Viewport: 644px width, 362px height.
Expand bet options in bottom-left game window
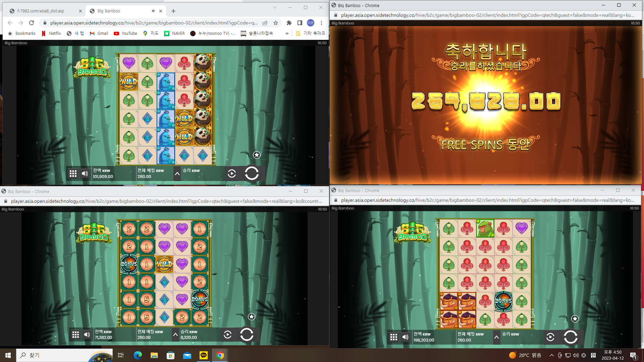[x=175, y=335]
